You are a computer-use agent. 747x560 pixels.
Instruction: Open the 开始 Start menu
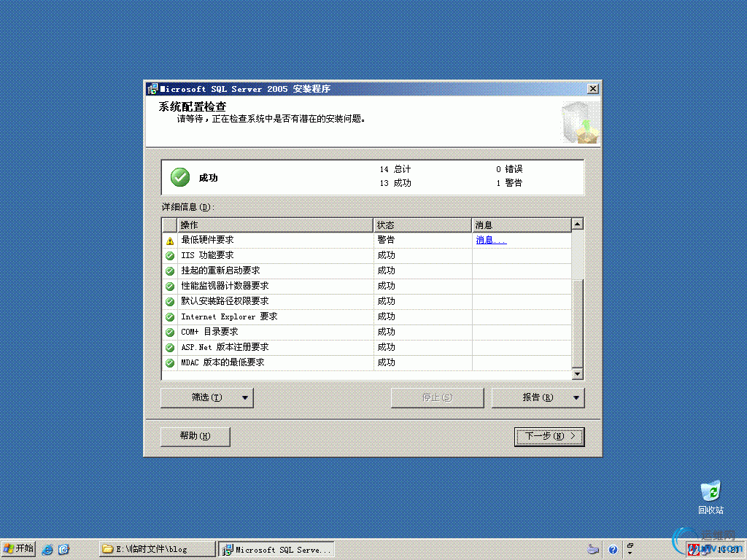click(x=18, y=548)
